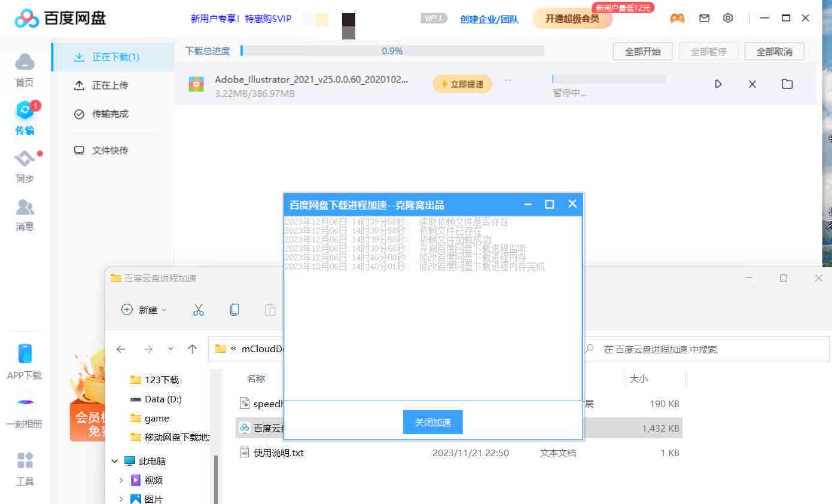Screen dimensions: 832x504
Task: Select the 移动网盘下载地址 folder in tree
Action: 170,437
